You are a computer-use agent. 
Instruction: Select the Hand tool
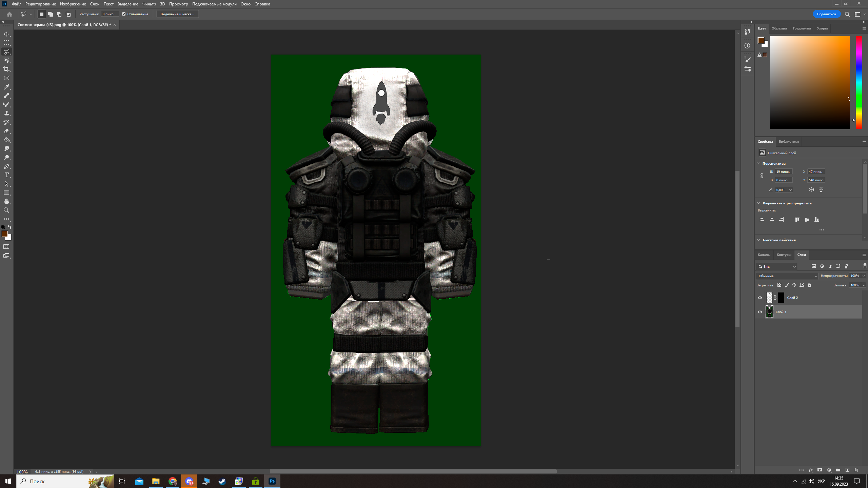pos(6,202)
